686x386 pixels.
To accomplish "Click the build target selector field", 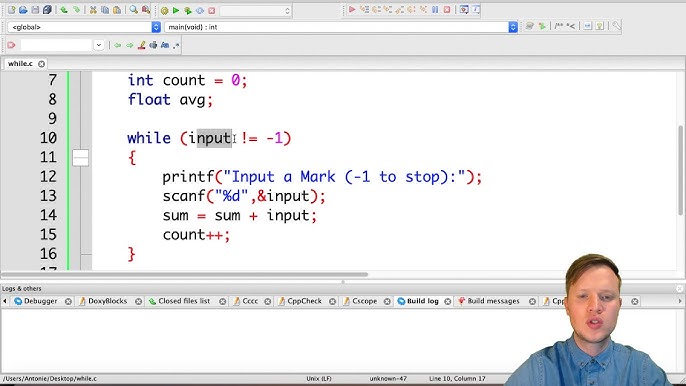I will click(x=256, y=11).
